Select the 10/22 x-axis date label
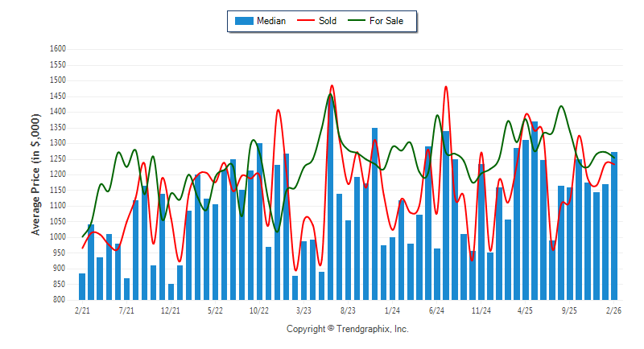 tap(259, 310)
